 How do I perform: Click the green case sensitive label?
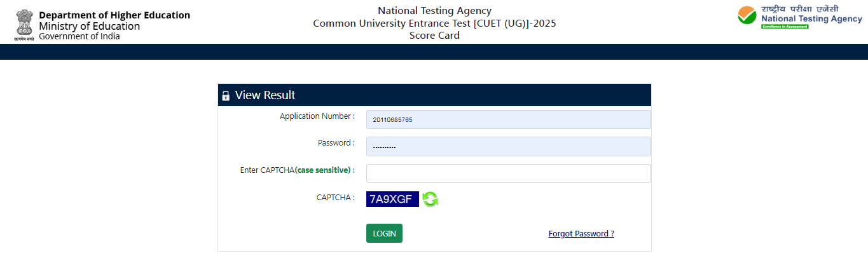(x=323, y=170)
